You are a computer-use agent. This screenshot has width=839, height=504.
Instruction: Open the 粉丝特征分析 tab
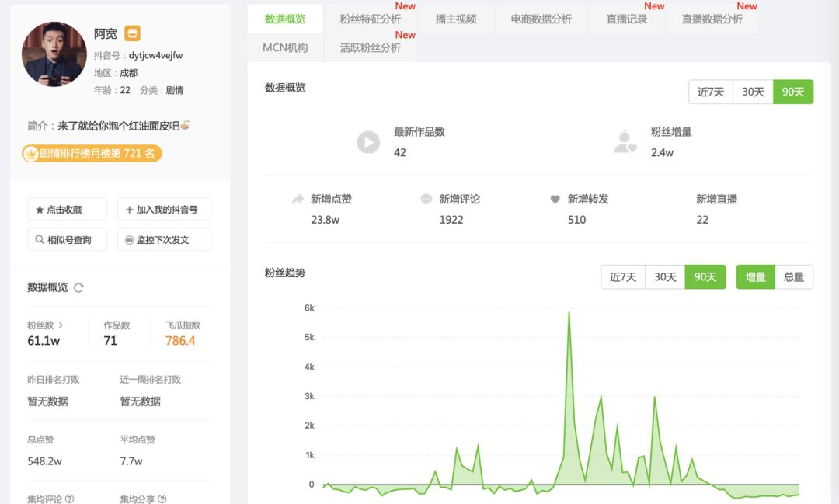point(371,19)
